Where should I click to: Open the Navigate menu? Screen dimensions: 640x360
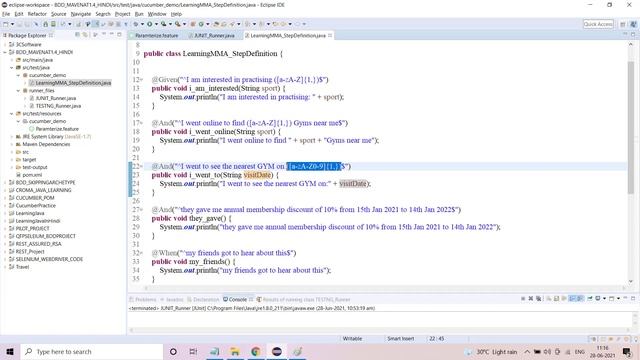[x=81, y=14]
